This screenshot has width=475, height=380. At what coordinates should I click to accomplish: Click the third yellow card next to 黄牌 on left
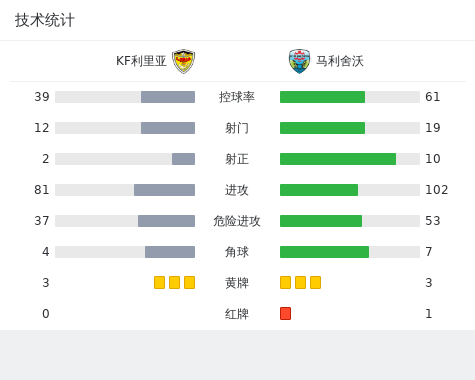pos(189,282)
